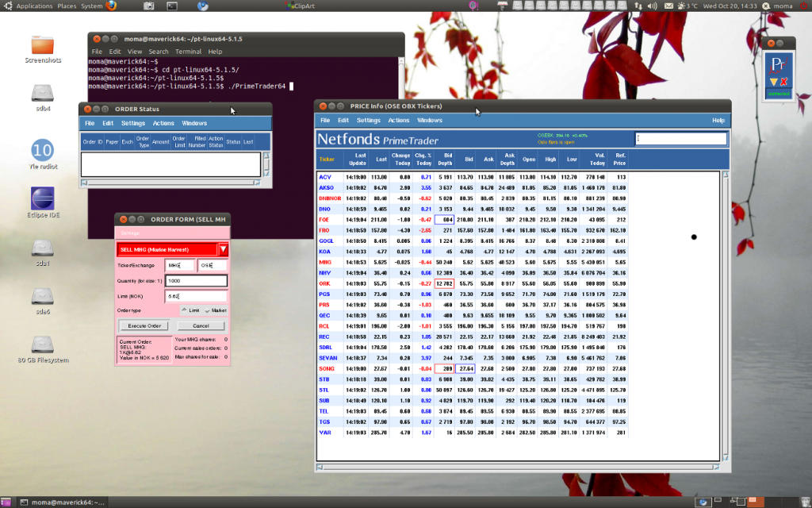Click the Limit (NOK) price field

click(196, 296)
